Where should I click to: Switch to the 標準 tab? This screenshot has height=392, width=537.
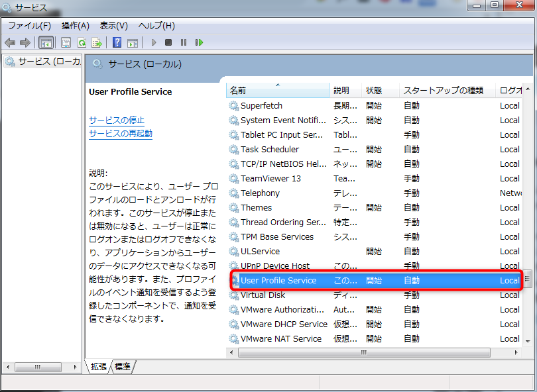123,367
